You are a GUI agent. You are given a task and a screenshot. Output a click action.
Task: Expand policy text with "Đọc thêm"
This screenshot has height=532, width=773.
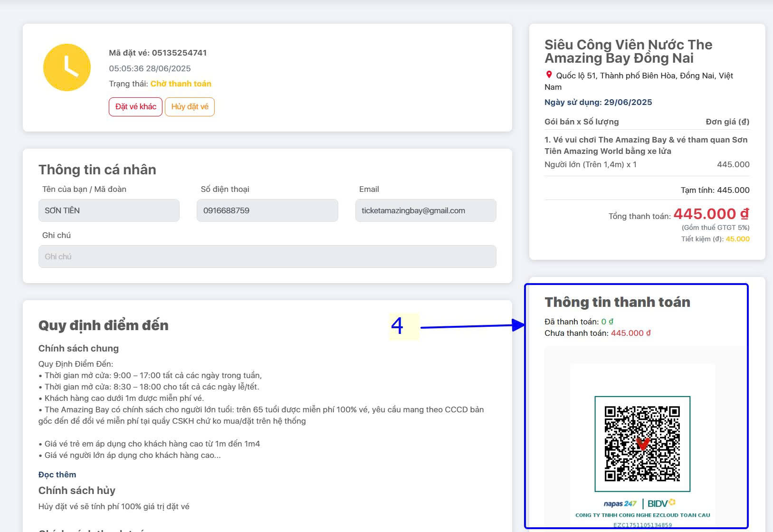[x=57, y=475]
